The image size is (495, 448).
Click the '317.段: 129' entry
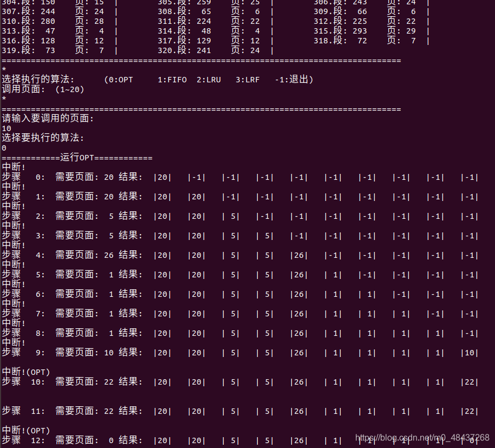click(x=184, y=41)
